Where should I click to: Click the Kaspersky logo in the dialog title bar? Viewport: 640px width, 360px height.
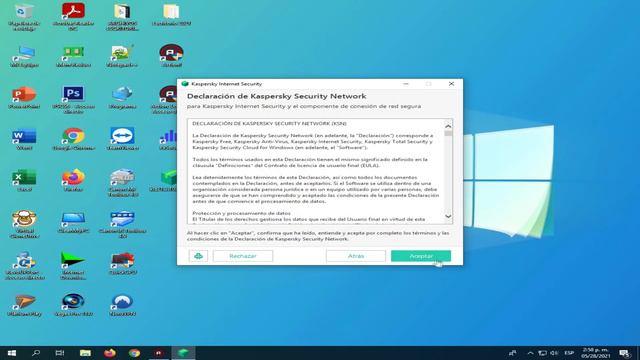click(184, 84)
